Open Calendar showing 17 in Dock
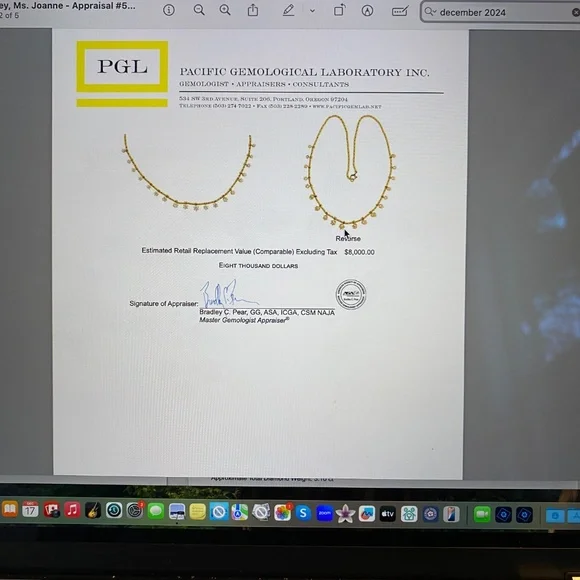 30,510
